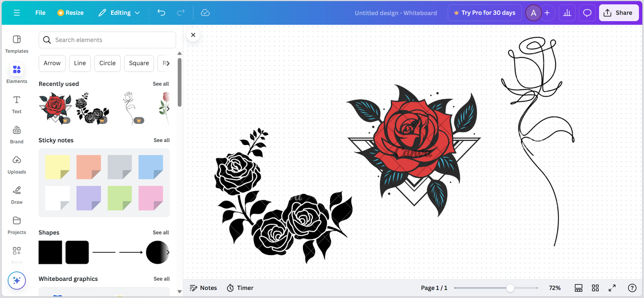The image size is (644, 298).
Task: Open the comments bubble icon
Action: pyautogui.click(x=587, y=13)
